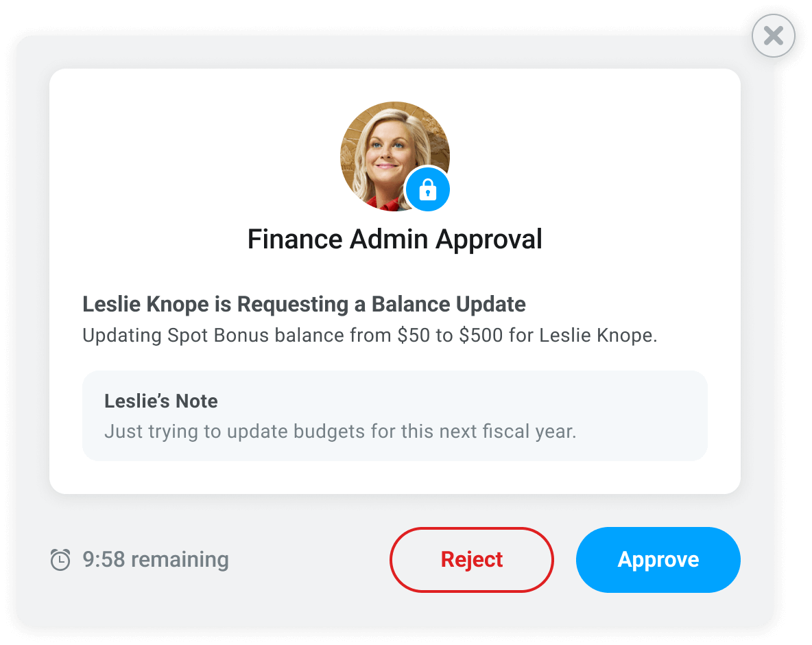Image resolution: width=812 pixels, height=645 pixels.
Task: Select the note saying budgets update
Action: [341, 431]
